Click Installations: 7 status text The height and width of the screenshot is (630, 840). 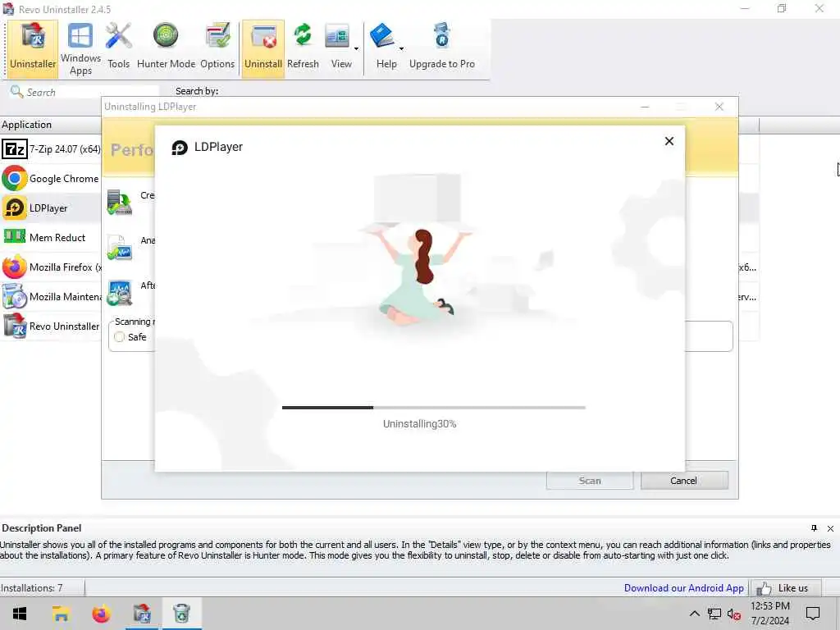32,587
